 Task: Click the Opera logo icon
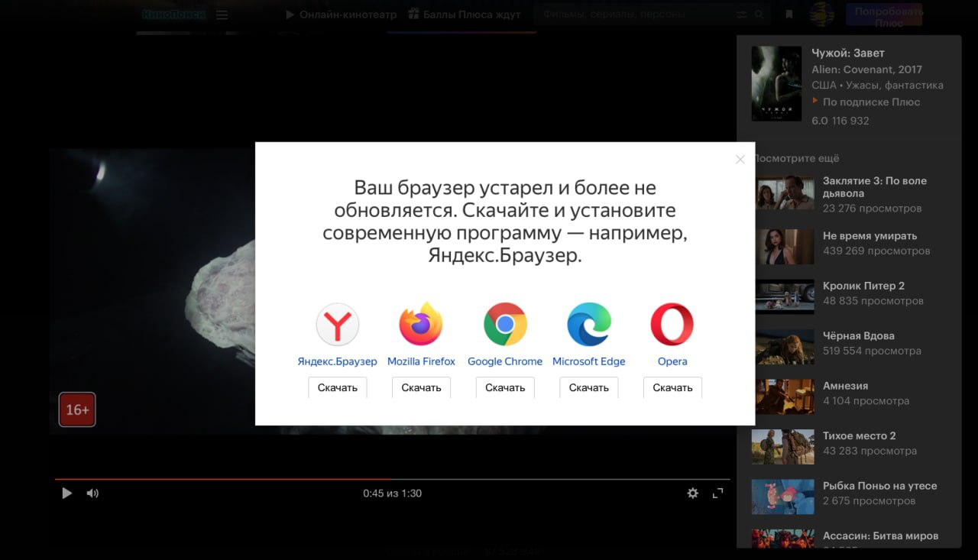click(672, 325)
